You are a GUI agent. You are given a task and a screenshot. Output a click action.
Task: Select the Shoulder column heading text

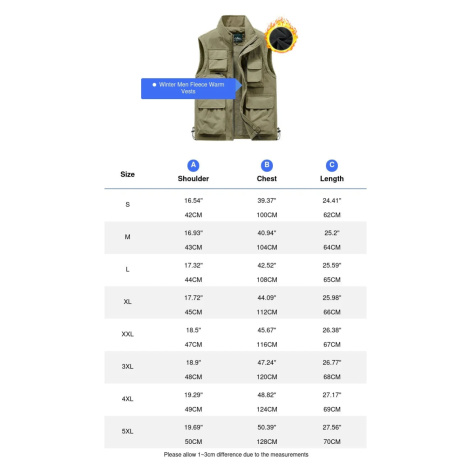pos(193,179)
